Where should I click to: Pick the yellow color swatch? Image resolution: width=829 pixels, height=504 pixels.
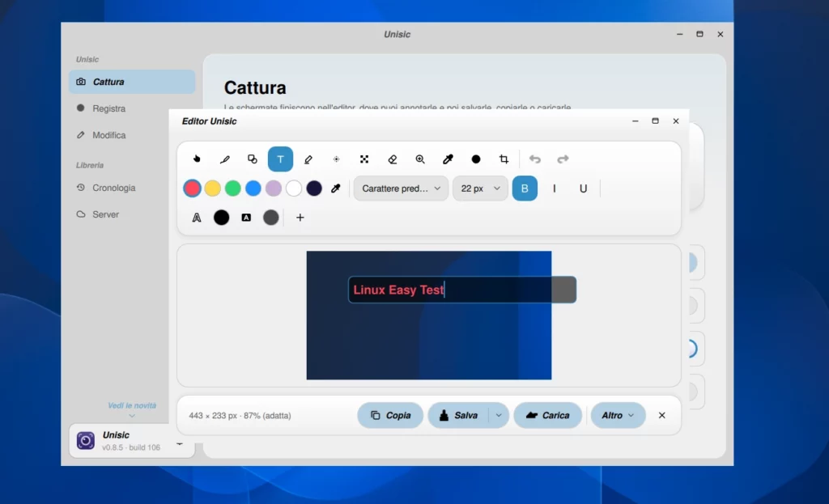pos(213,188)
